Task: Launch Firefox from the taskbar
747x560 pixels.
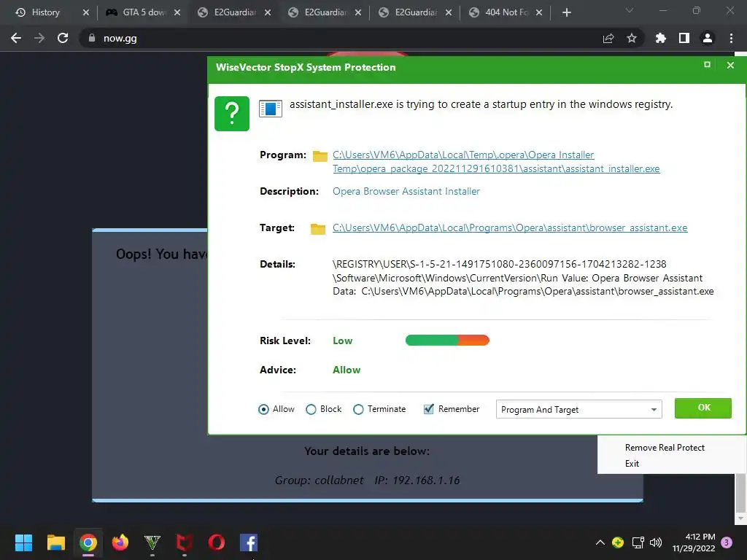Action: coord(120,542)
